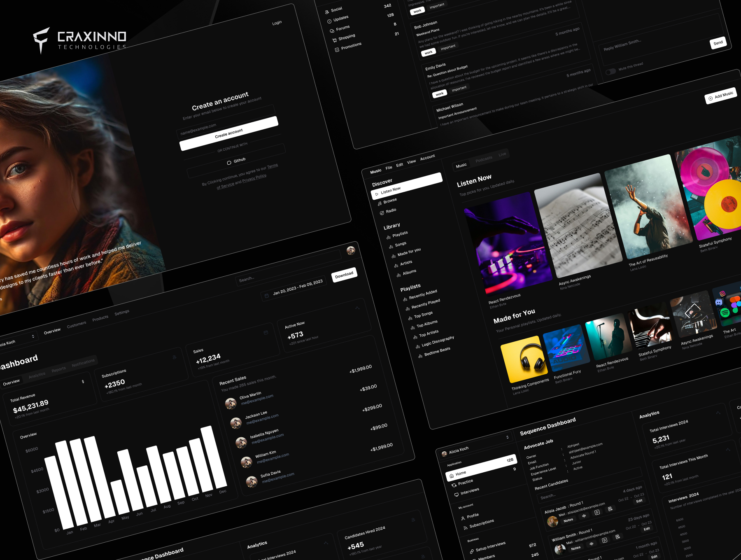Toggle the Mute this thread switch
This screenshot has height=560, width=741.
click(611, 72)
